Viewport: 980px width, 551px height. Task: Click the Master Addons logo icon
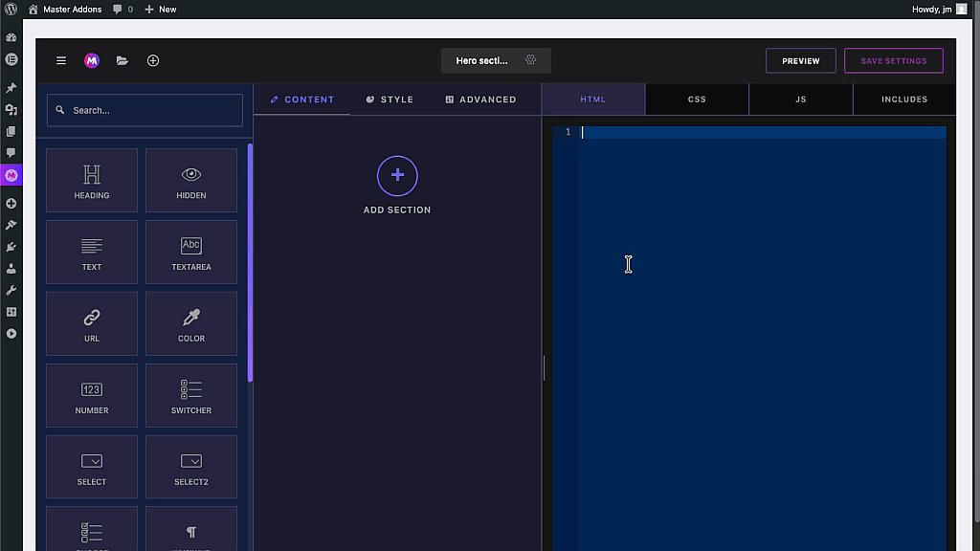click(x=92, y=60)
